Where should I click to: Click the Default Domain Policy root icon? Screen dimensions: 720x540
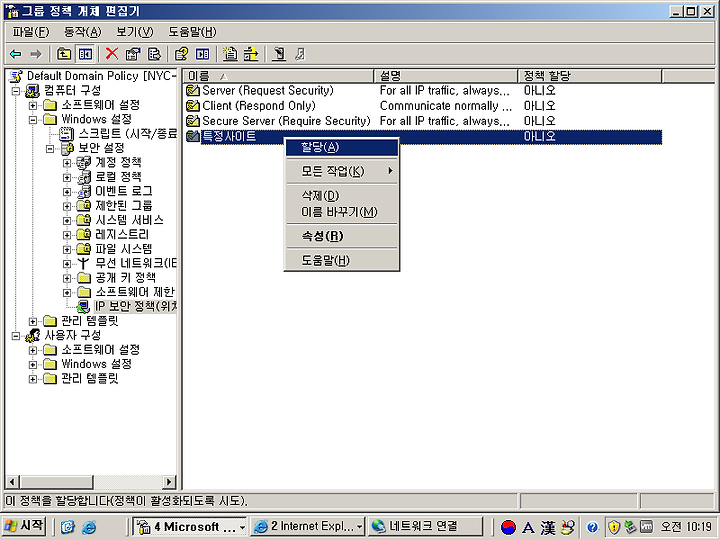point(16,76)
